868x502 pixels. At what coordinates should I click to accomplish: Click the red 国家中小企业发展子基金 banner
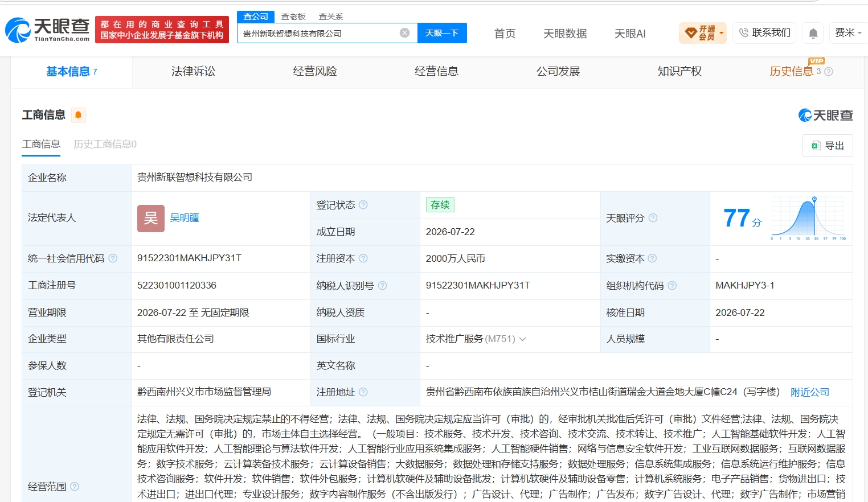tap(162, 30)
